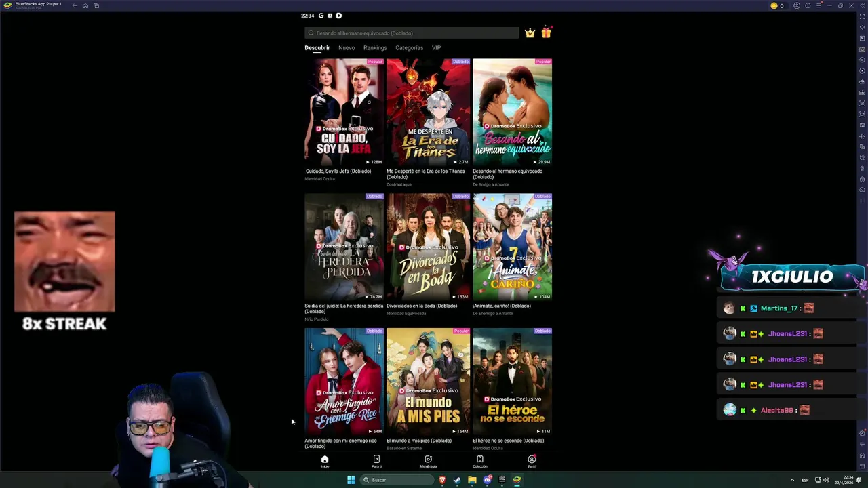The image size is (868, 488).
Task: Click the BlueStacks multi-instance tabs icon
Action: 96,5
